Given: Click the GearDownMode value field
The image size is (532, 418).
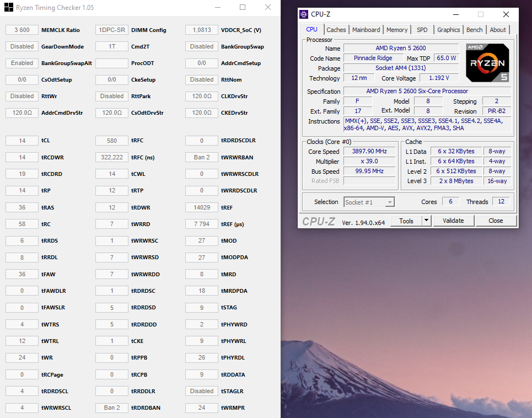Looking at the screenshot, I should [22, 46].
